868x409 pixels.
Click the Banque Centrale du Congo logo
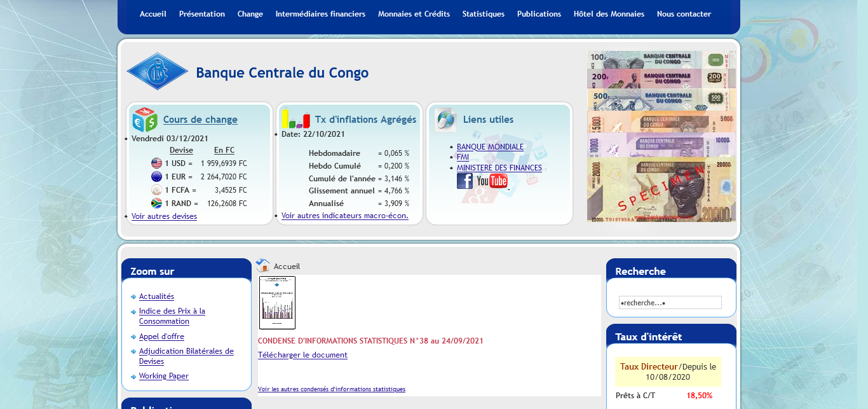point(157,71)
